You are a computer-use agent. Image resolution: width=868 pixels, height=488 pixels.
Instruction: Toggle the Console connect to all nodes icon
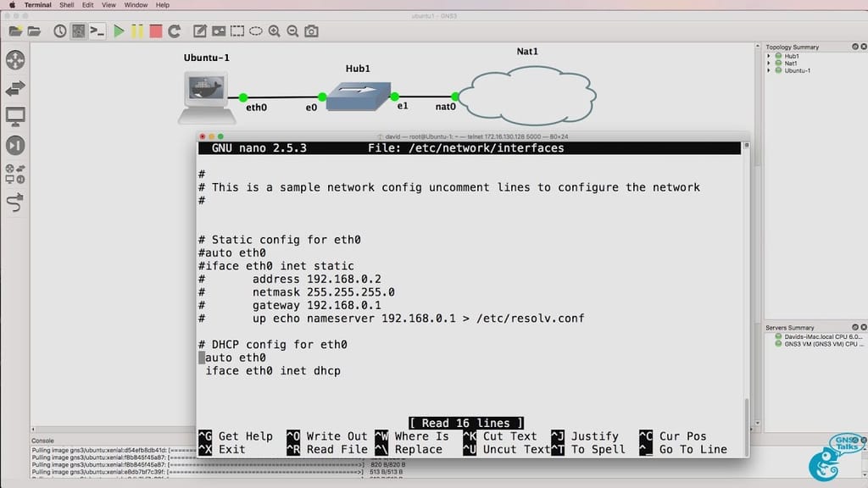point(97,31)
